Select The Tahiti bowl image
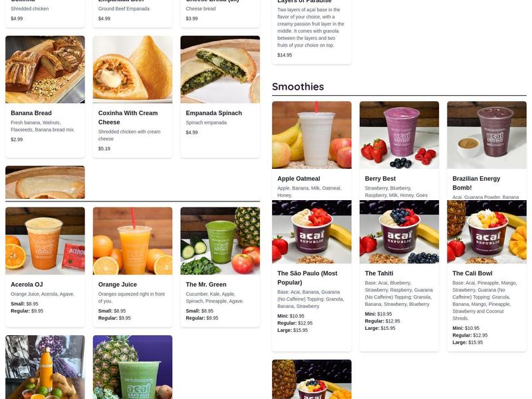Image resolution: width=532 pixels, height=399 pixels. (x=400, y=231)
